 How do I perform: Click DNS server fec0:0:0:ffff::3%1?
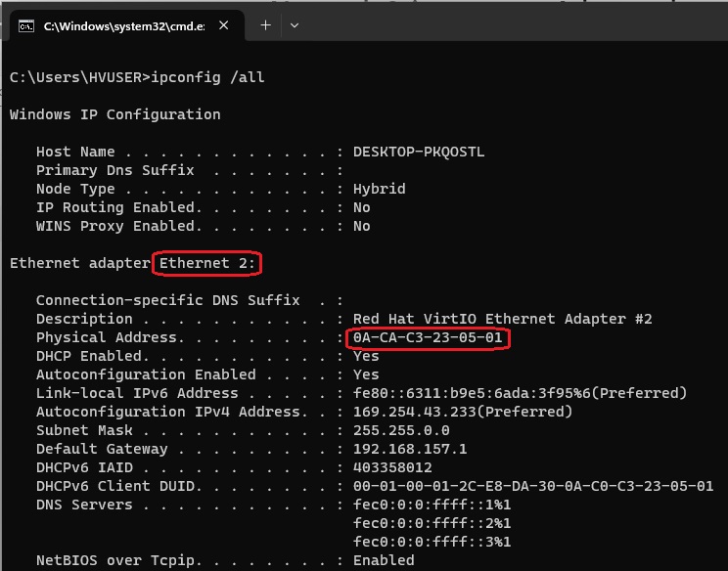[432, 542]
